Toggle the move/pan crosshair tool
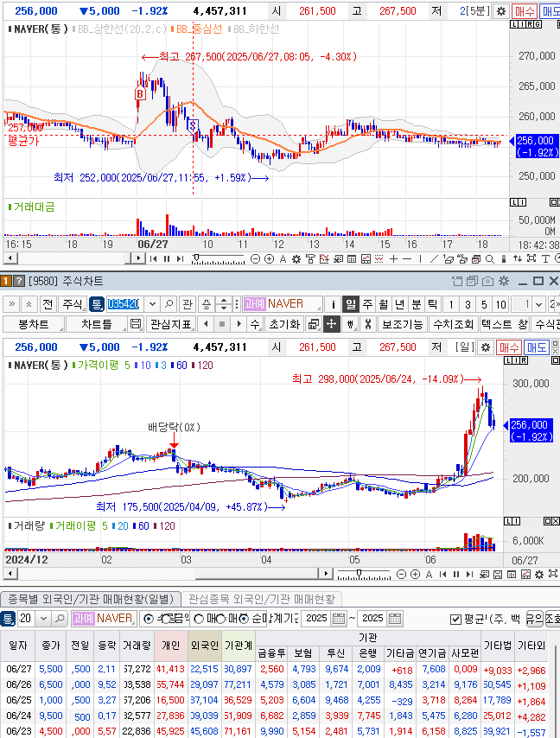560x738 pixels. (x=331, y=324)
